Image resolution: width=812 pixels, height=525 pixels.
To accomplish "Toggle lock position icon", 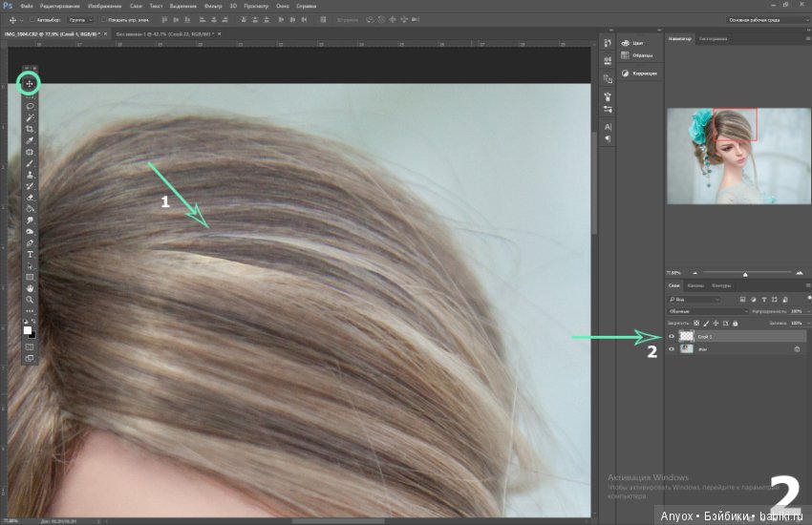I will (x=716, y=324).
